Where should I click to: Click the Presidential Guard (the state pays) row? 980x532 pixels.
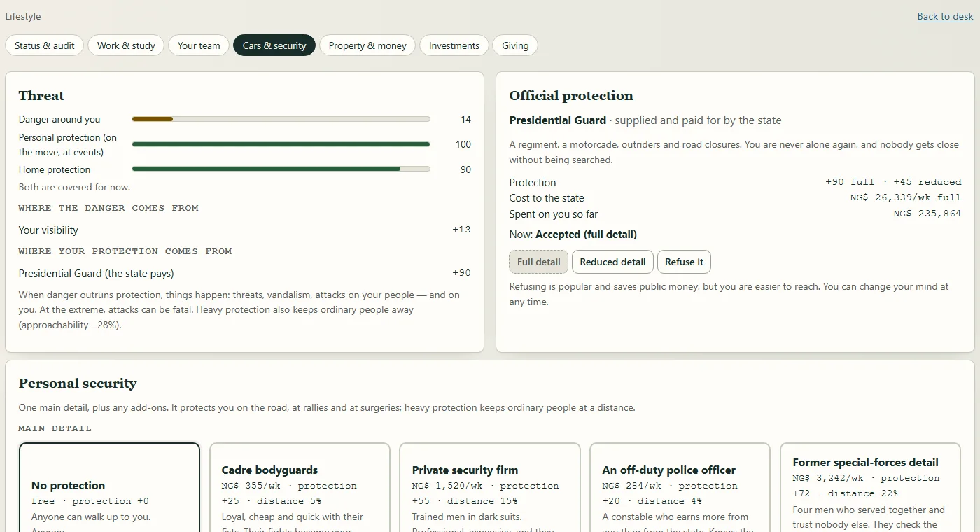pos(244,273)
